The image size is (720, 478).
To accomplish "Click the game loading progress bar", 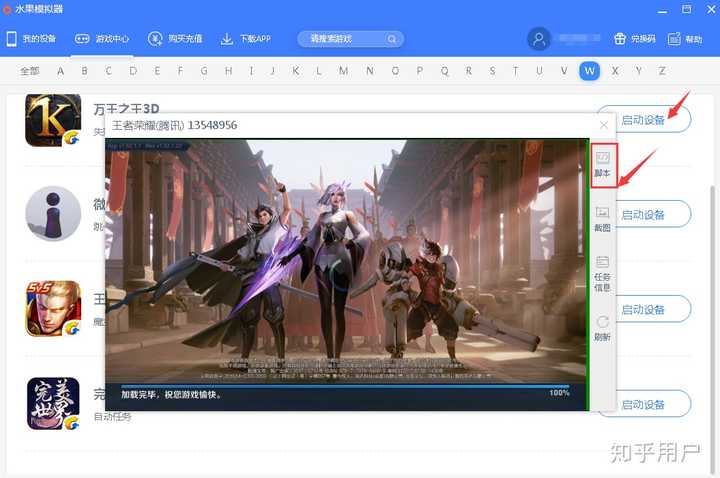I will [x=345, y=387].
